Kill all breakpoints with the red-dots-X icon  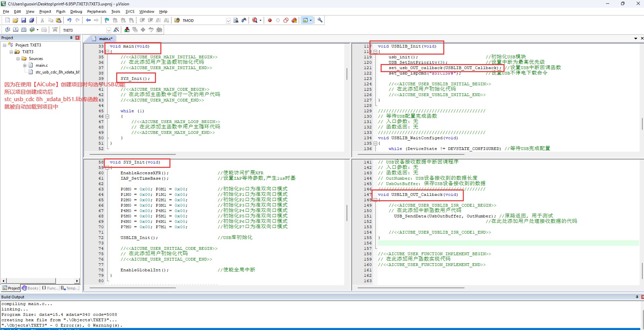(x=294, y=20)
